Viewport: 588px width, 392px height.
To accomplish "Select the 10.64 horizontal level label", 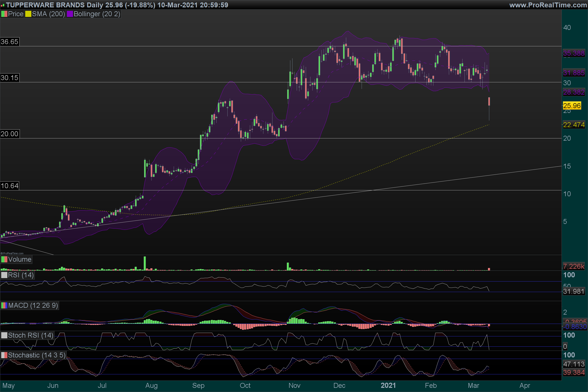I will pyautogui.click(x=10, y=186).
